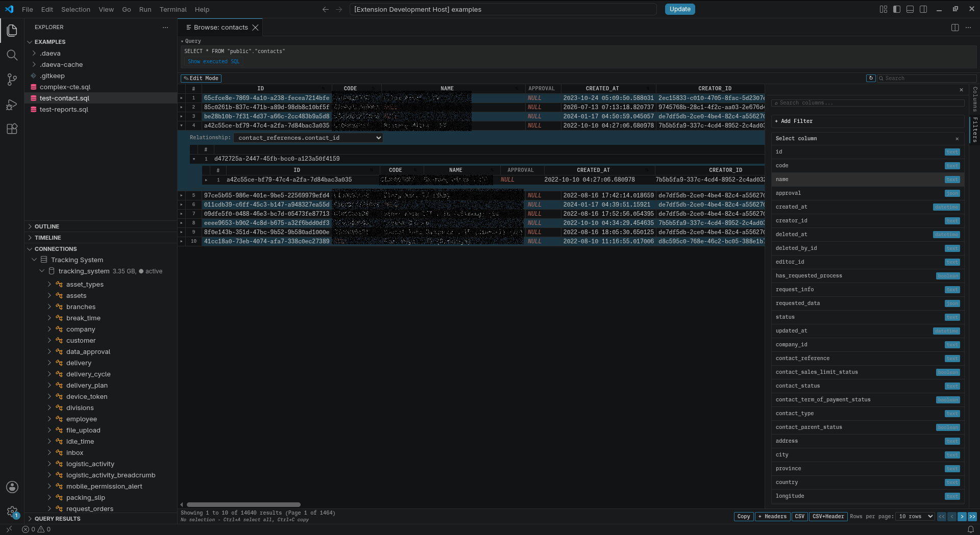Open the Extensions view
Image resolution: width=980 pixels, height=535 pixels.
click(x=12, y=129)
